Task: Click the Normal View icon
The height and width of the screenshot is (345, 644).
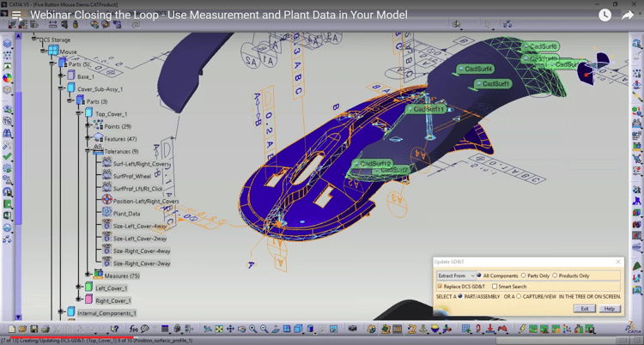Action: tap(276, 329)
